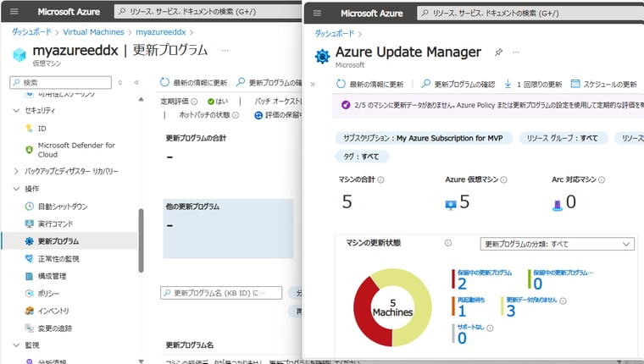Open Virtual Machines breadcrumb link
644x364 pixels.
pyautogui.click(x=93, y=32)
